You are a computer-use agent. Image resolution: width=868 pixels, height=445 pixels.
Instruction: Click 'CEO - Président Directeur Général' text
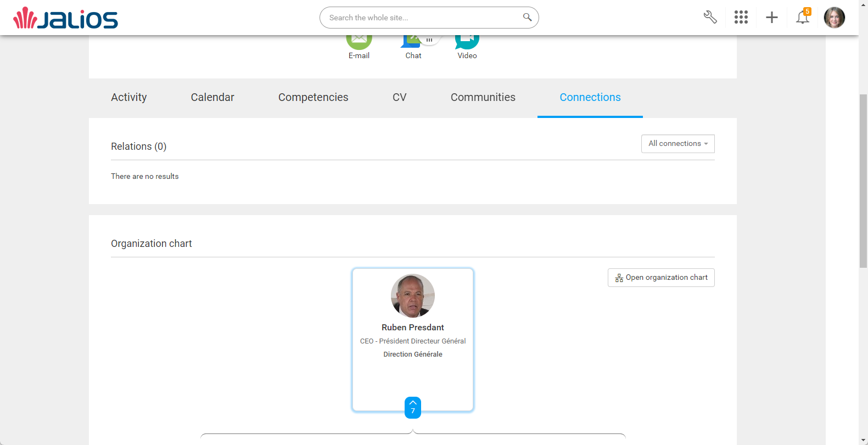tap(413, 341)
